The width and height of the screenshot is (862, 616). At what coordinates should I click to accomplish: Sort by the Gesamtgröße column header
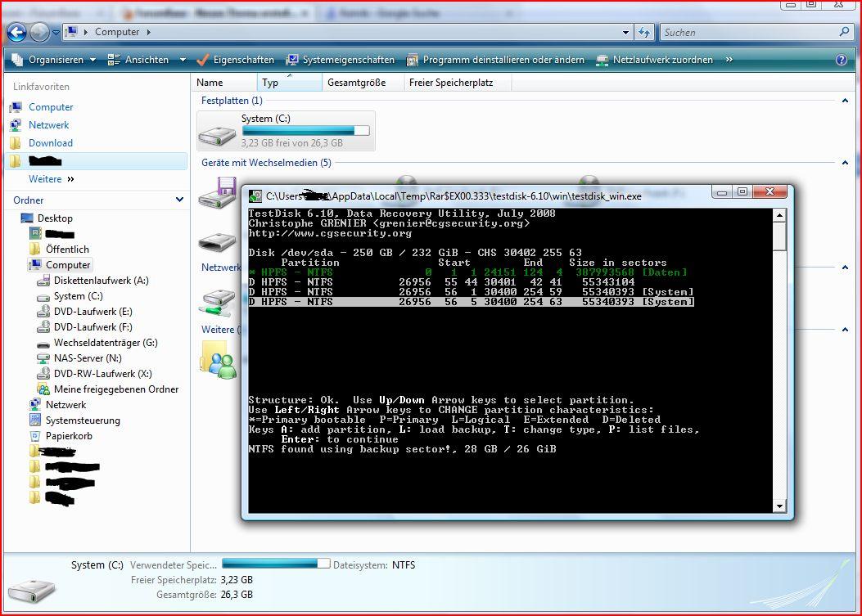[363, 83]
